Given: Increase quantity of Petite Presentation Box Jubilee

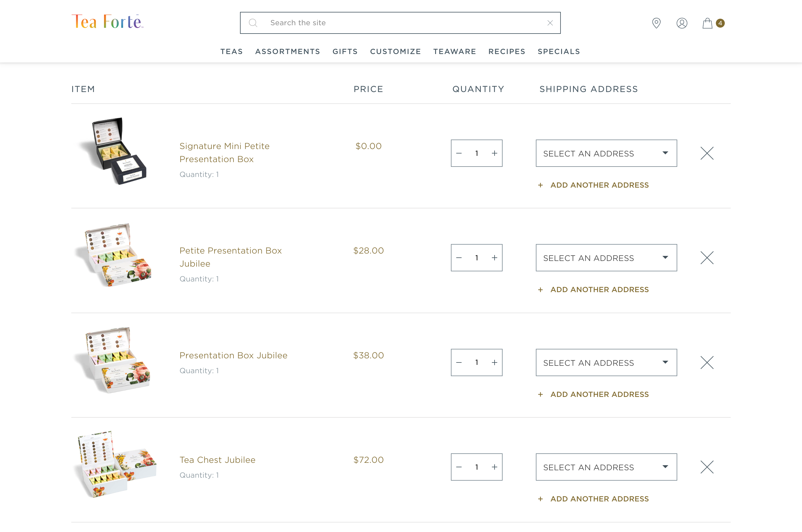Looking at the screenshot, I should 495,258.
